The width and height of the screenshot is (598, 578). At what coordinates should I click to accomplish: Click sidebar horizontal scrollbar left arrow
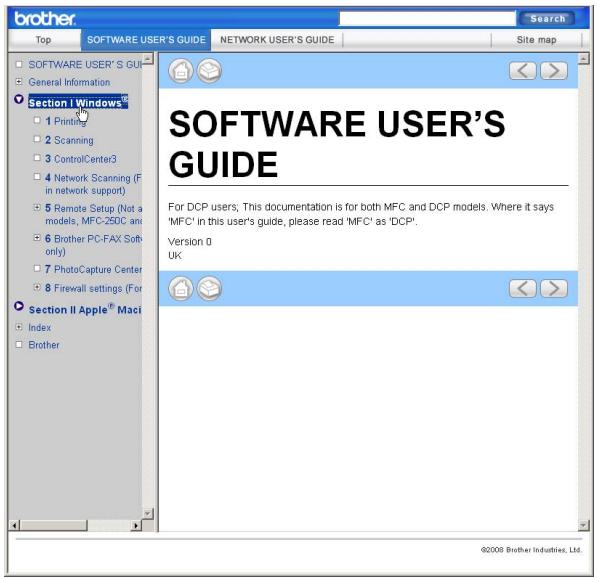(x=14, y=525)
